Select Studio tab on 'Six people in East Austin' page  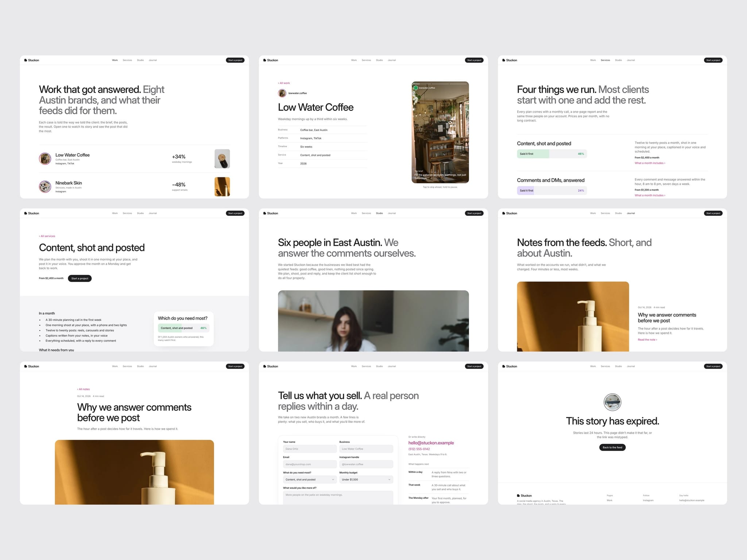[379, 213]
